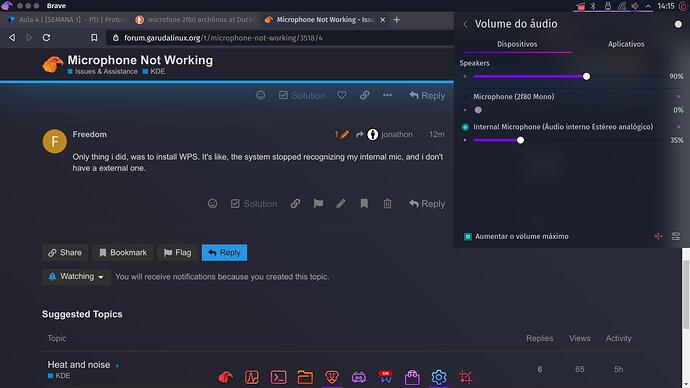This screenshot has height=388, width=690.
Task: Go back from the Volume do áudio panel
Action: (x=466, y=24)
